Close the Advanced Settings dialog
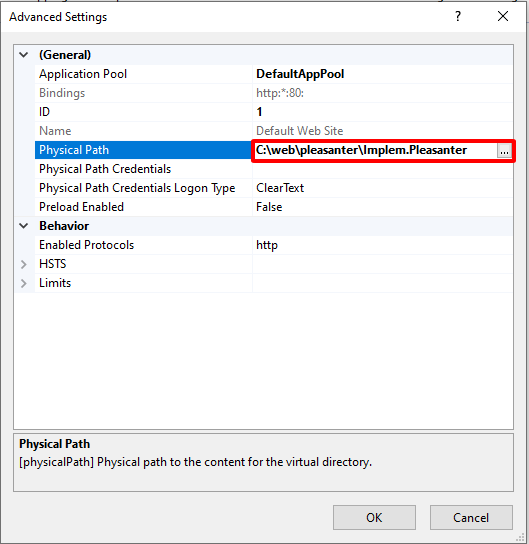Viewport: 529px width, 544px height. click(x=503, y=16)
